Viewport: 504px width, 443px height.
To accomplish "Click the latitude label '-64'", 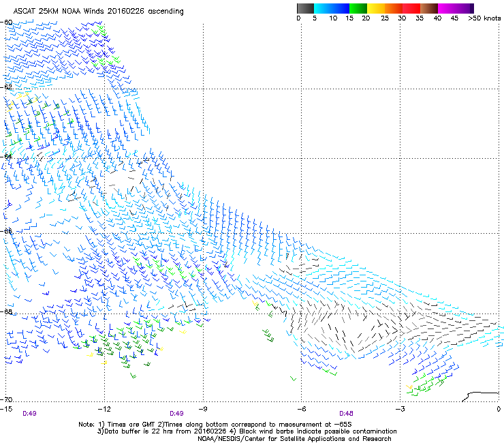I will point(6,156).
